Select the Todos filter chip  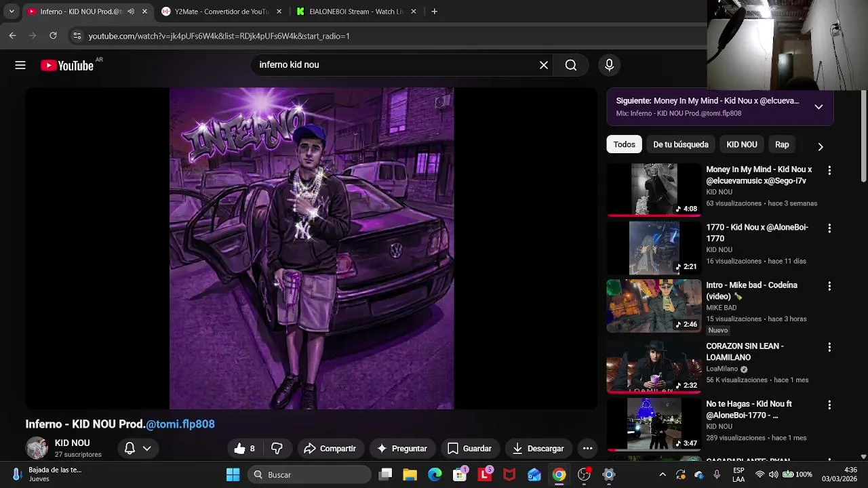(624, 144)
